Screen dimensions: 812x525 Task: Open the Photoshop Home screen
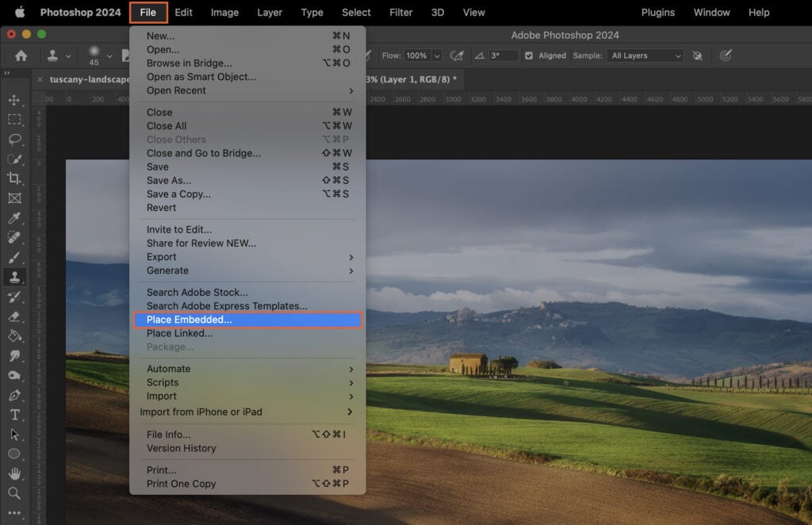tap(20, 56)
